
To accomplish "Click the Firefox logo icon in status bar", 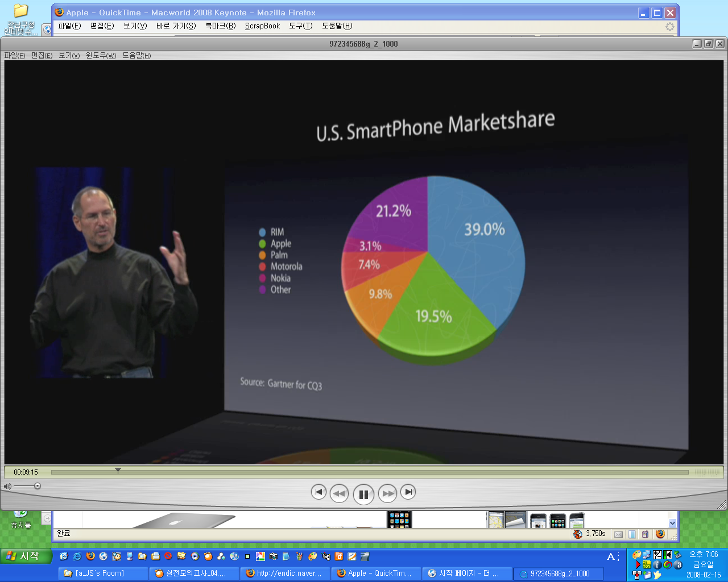I will (660, 534).
